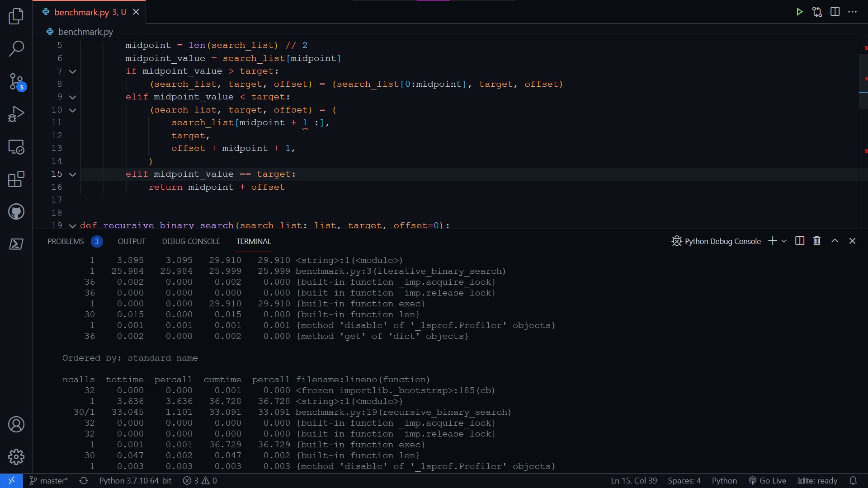Click benchmark.py in the breadcrumb bar
The image size is (868, 488).
point(85,32)
